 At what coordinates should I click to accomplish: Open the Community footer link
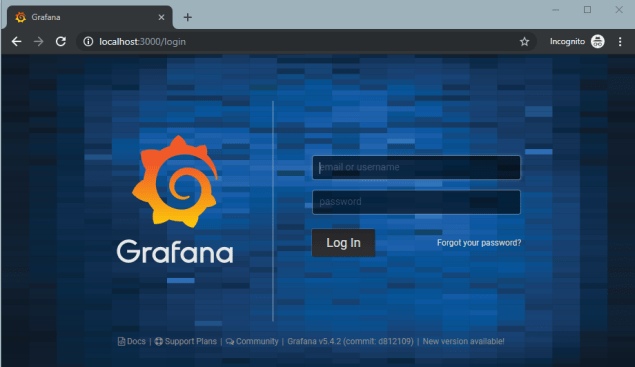[252, 341]
